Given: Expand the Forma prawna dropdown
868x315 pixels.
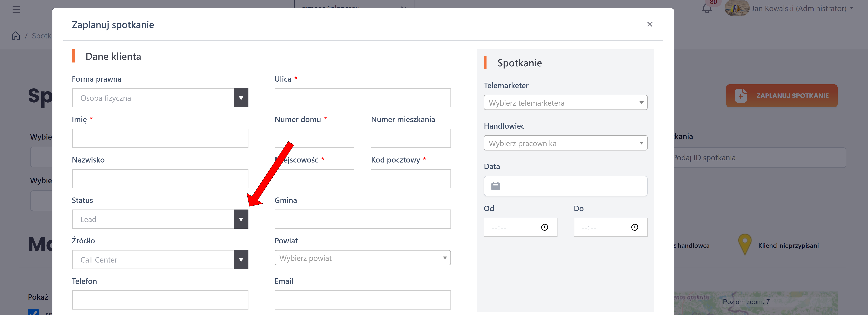Looking at the screenshot, I should tap(241, 98).
